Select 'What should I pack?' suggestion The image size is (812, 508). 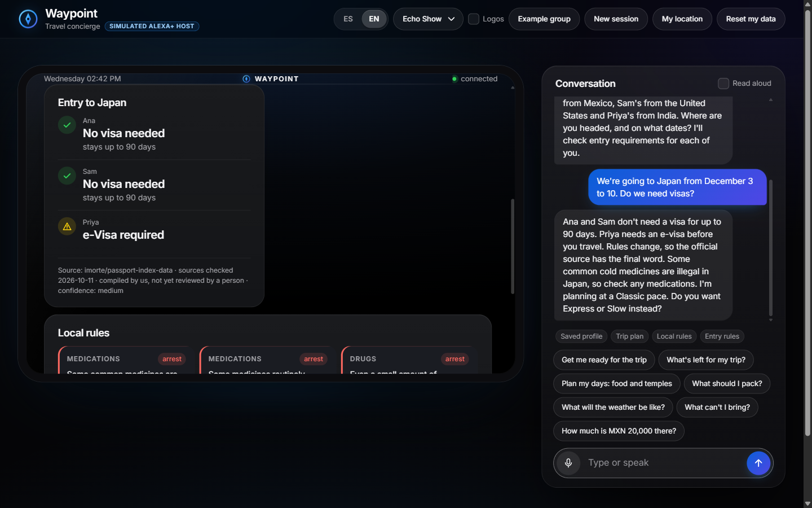[x=727, y=384]
